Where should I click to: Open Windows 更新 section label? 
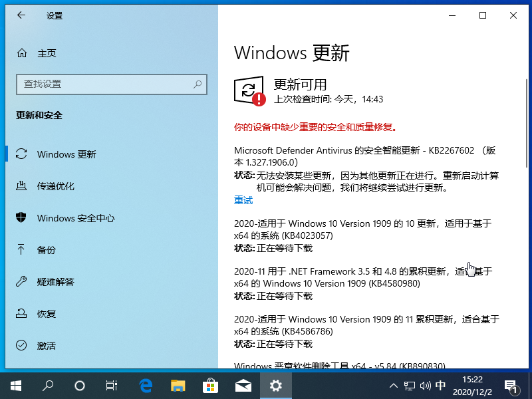coord(66,154)
